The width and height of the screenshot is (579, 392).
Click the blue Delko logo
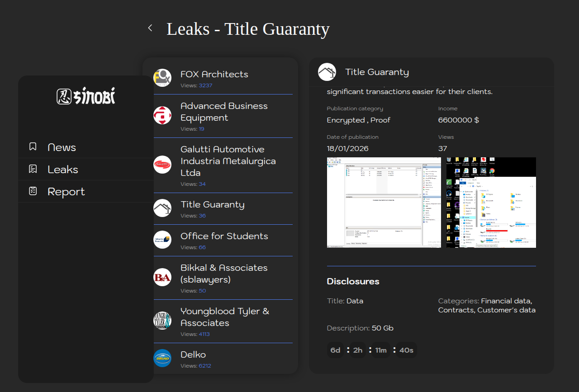click(x=162, y=358)
